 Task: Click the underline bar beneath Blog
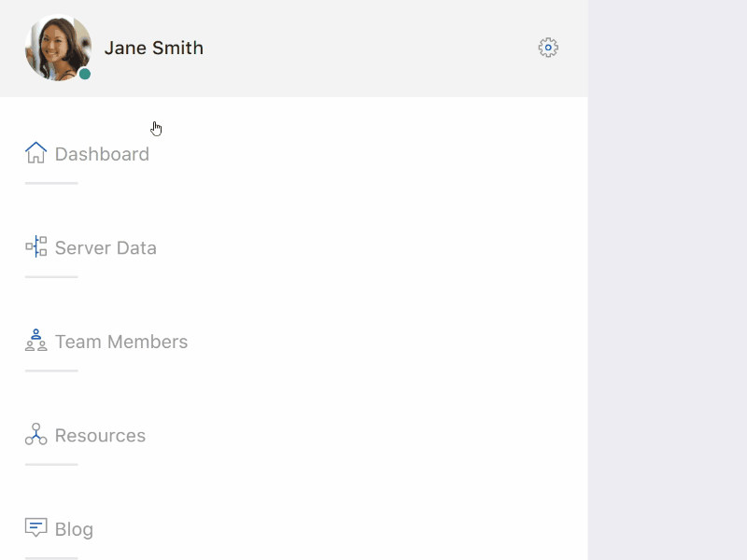click(x=51, y=557)
